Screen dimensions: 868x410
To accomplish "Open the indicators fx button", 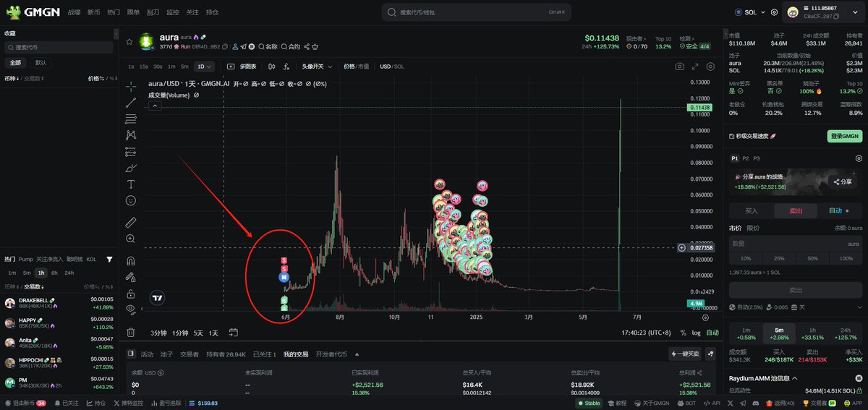I will [286, 66].
